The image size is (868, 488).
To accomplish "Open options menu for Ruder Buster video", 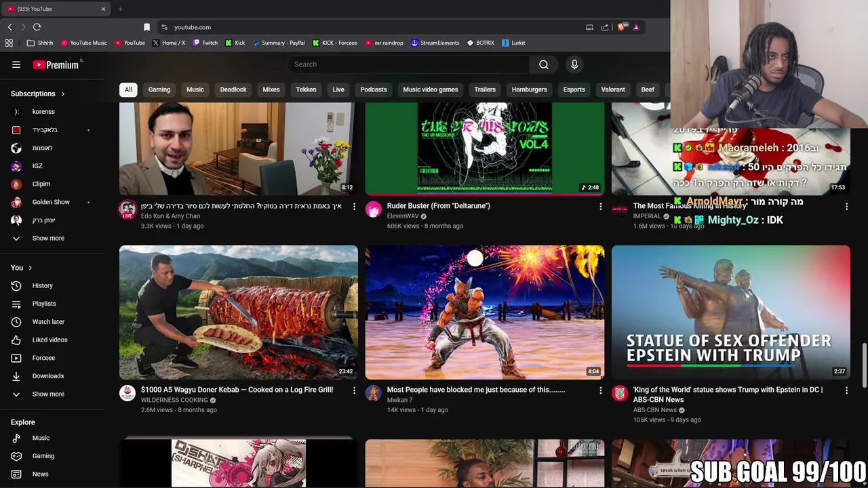I will point(600,206).
